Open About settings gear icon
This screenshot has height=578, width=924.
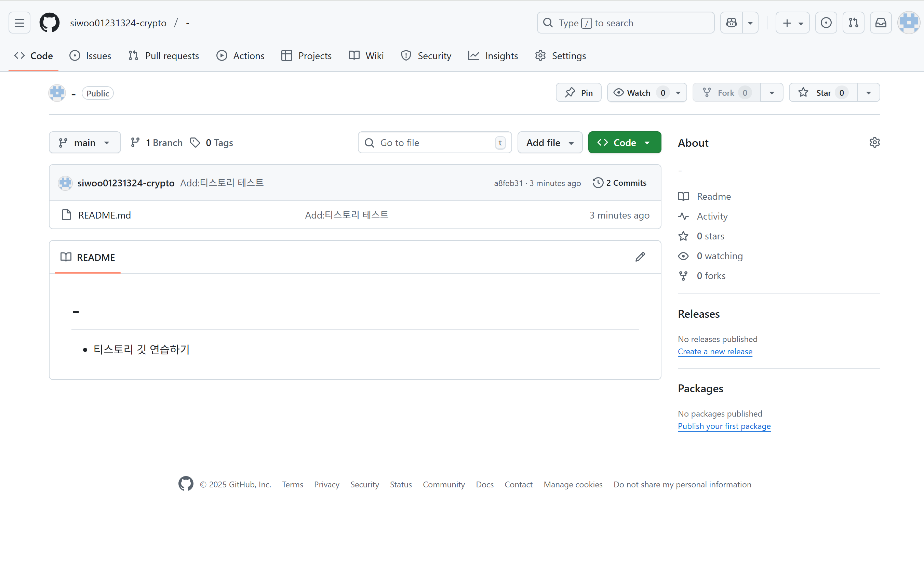(874, 143)
